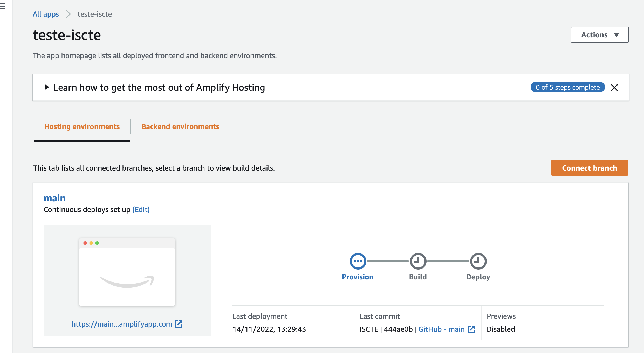Click external link icon beside GitHub - main
Image resolution: width=644 pixels, height=353 pixels.
(x=471, y=329)
